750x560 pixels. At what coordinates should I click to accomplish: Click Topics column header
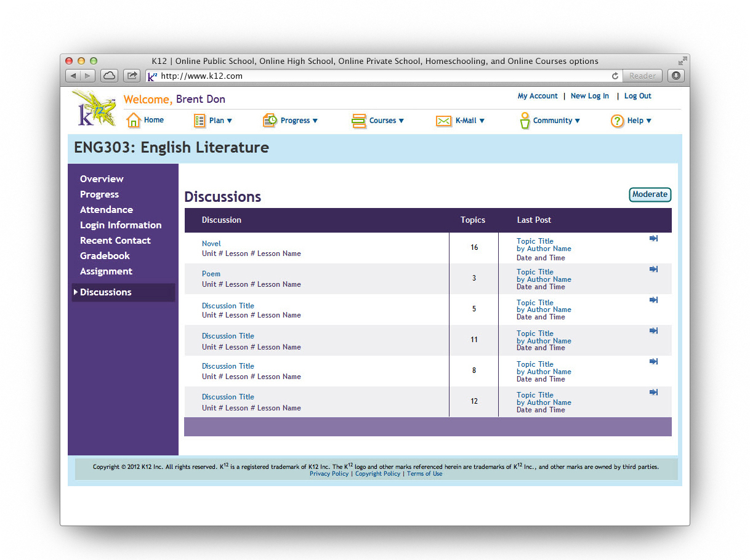click(473, 220)
